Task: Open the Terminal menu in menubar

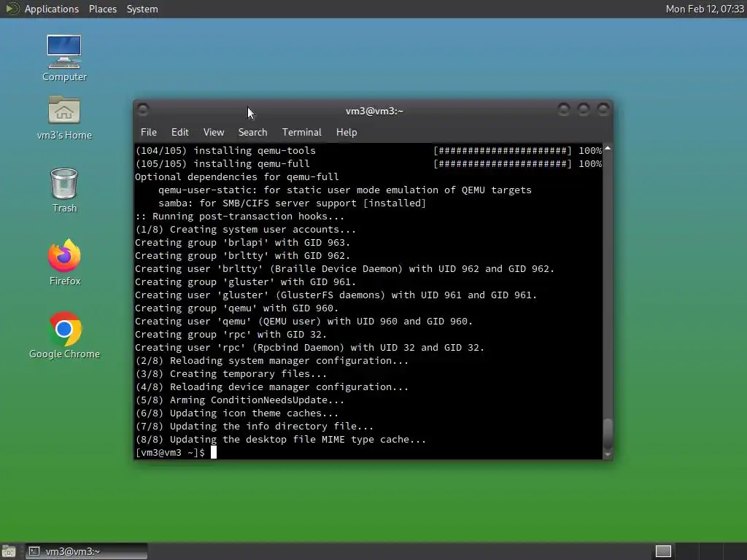Action: point(301,132)
